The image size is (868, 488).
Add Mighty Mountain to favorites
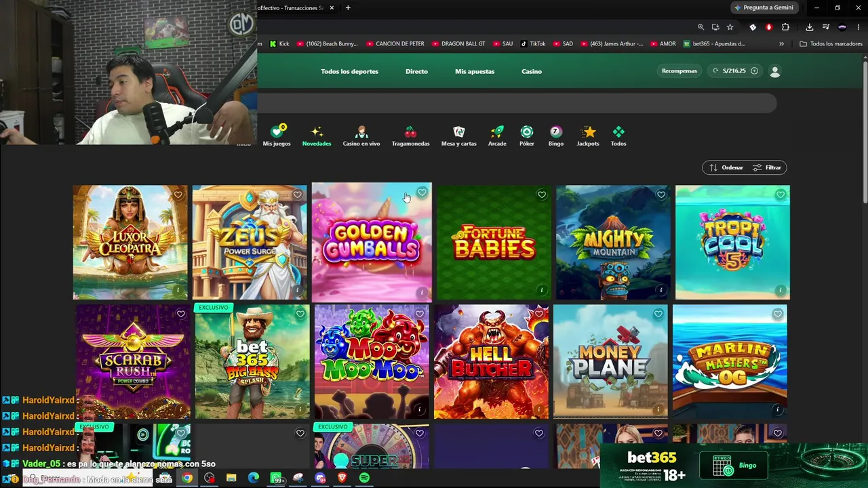660,195
